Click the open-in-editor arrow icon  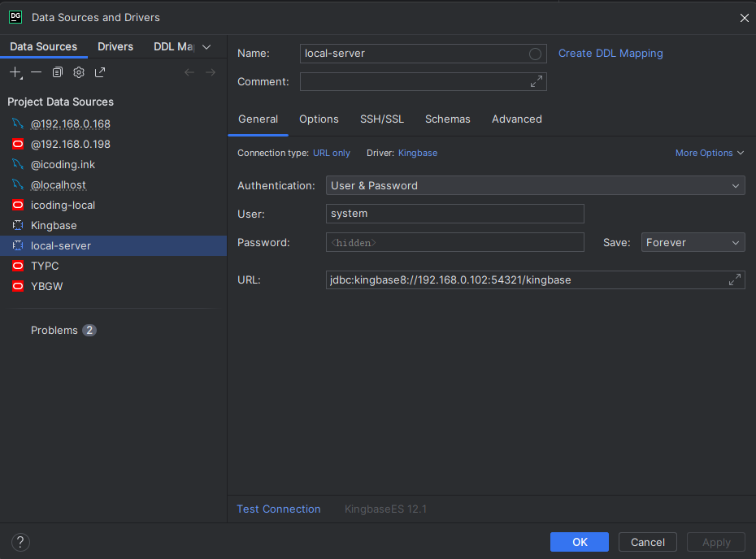pyautogui.click(x=99, y=71)
